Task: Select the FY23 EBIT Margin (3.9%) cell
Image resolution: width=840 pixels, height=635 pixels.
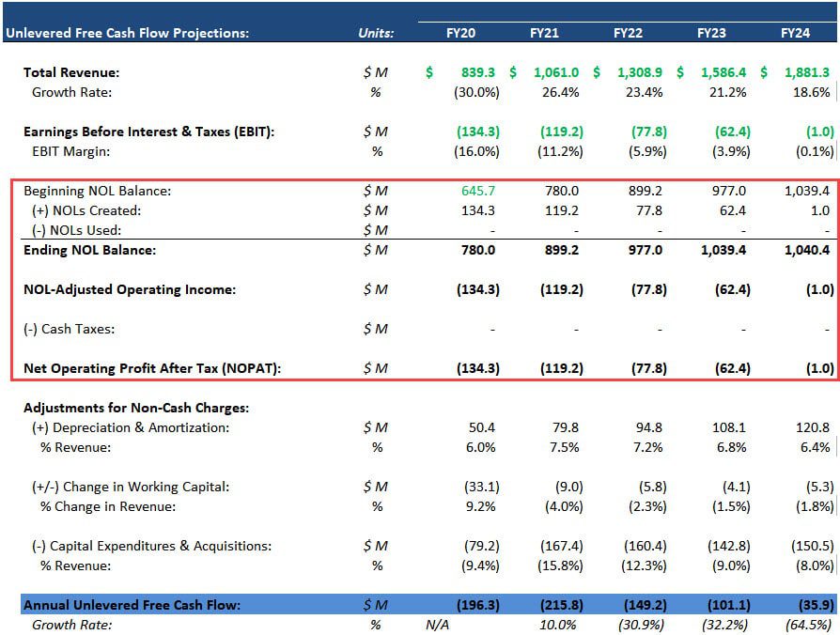Action: point(729,151)
